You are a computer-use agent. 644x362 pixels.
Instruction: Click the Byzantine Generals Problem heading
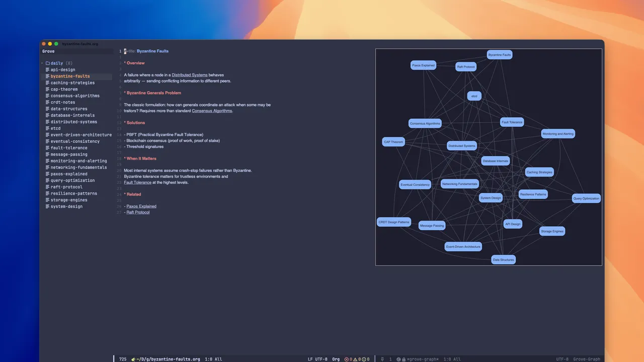152,93
